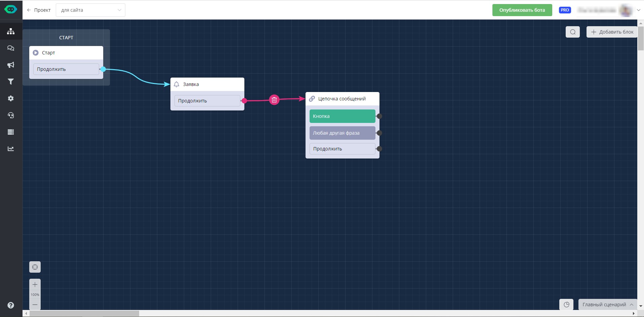Screen dimensions: 644x317
Task: Click the search magnifier button on canvas
Action: [x=573, y=32]
